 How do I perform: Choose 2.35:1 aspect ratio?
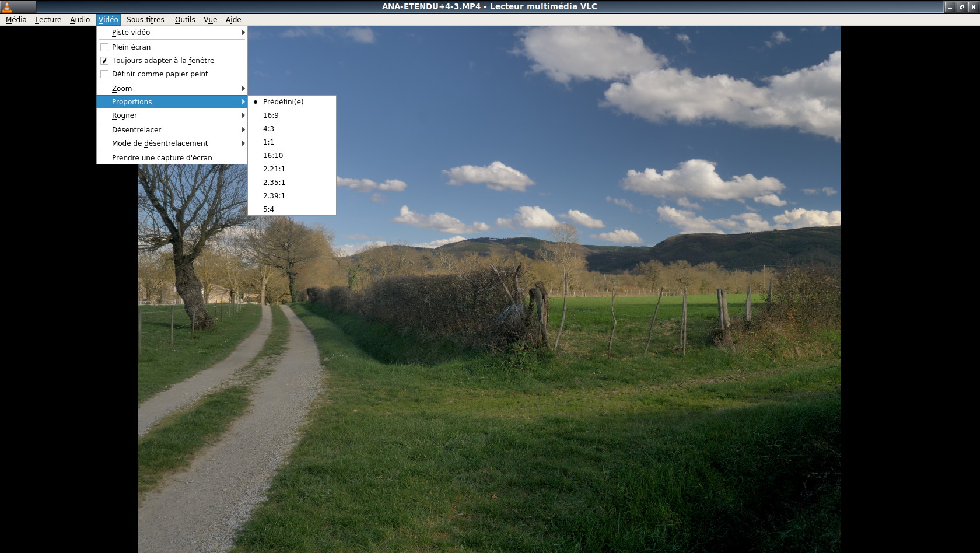pyautogui.click(x=274, y=183)
